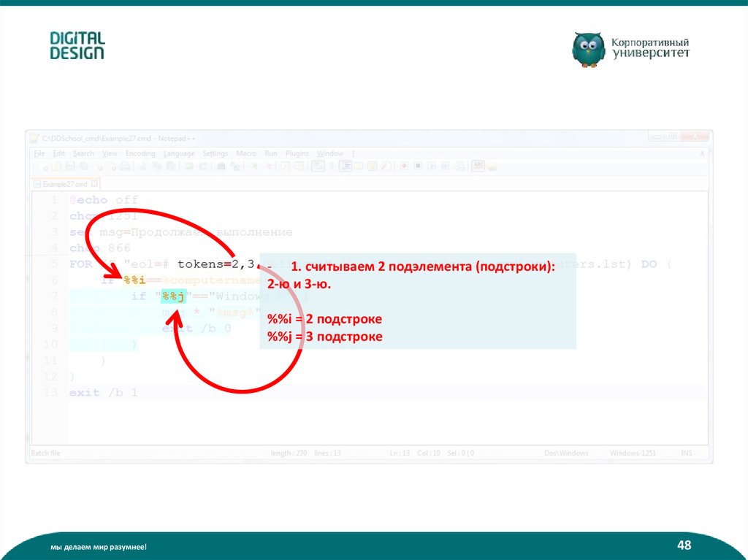Open the View menu
Screen dimensions: 748x560
pyautogui.click(x=110, y=153)
